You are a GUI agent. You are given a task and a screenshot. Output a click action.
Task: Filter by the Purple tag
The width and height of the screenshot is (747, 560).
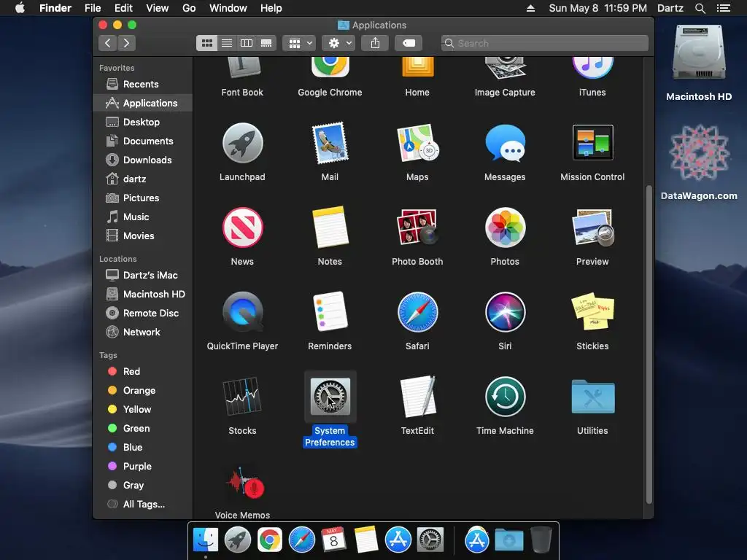click(143, 466)
